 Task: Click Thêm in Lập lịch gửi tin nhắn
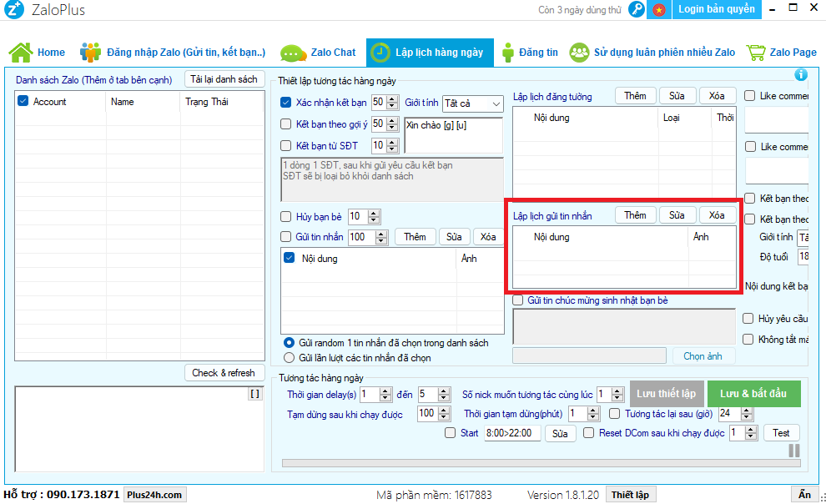pos(635,215)
